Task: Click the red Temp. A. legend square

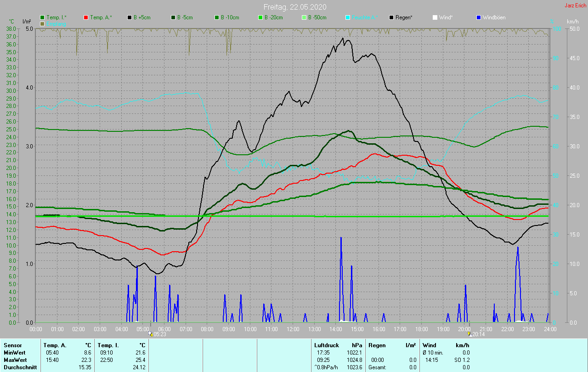Action: point(86,17)
